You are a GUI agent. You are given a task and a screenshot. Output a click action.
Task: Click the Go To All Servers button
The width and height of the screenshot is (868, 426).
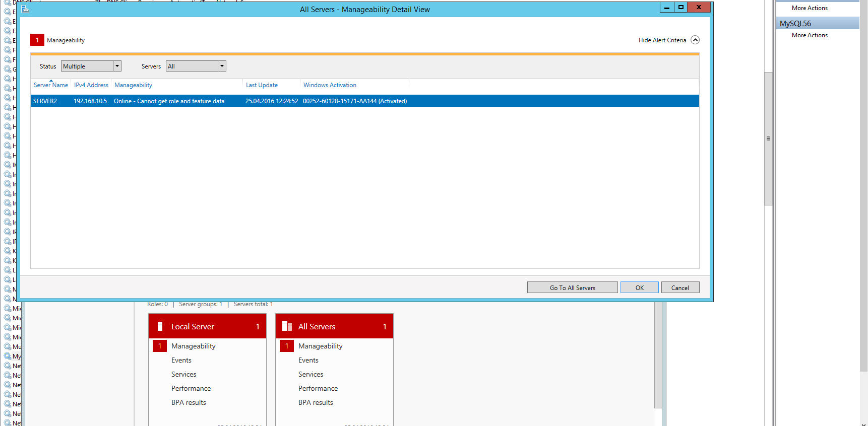[573, 288]
